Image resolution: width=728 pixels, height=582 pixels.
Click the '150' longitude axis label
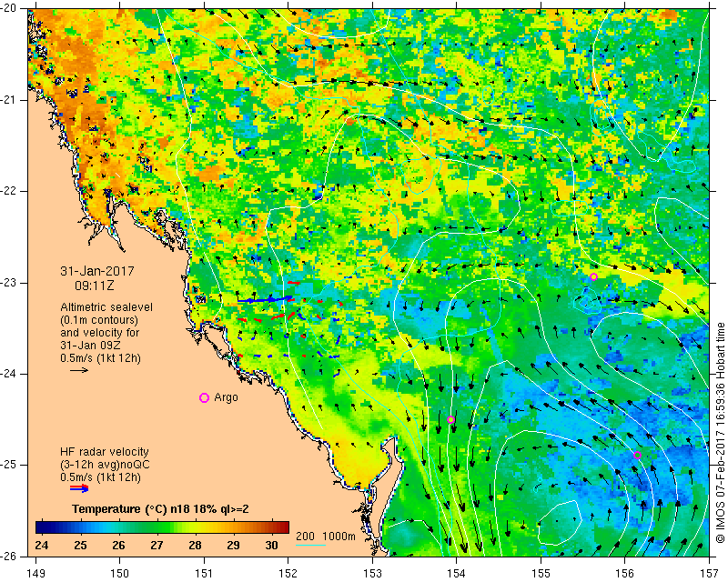pos(120,573)
